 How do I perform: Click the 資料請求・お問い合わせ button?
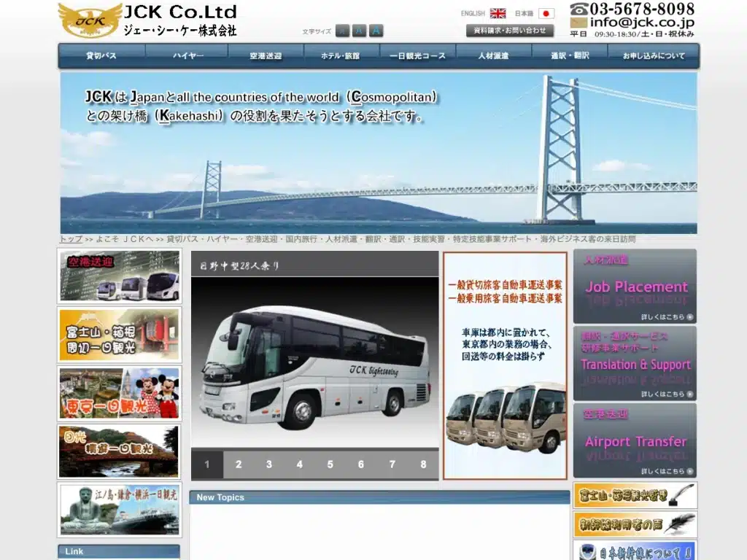point(510,31)
